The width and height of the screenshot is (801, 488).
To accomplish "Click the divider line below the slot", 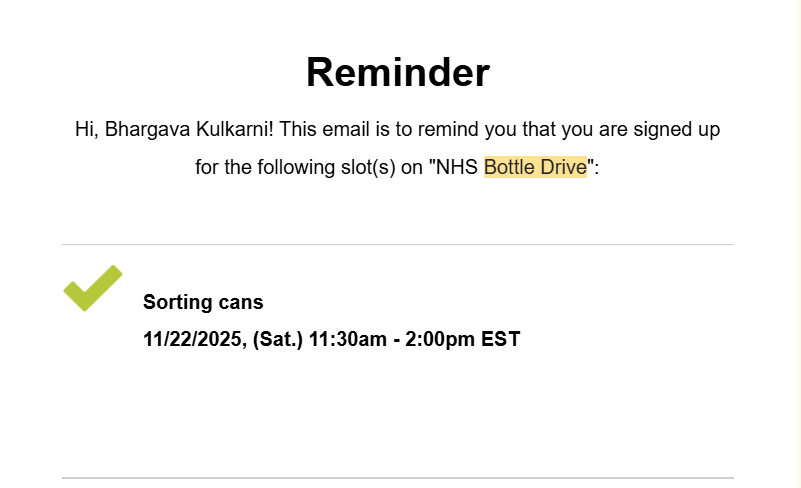I will point(398,478).
